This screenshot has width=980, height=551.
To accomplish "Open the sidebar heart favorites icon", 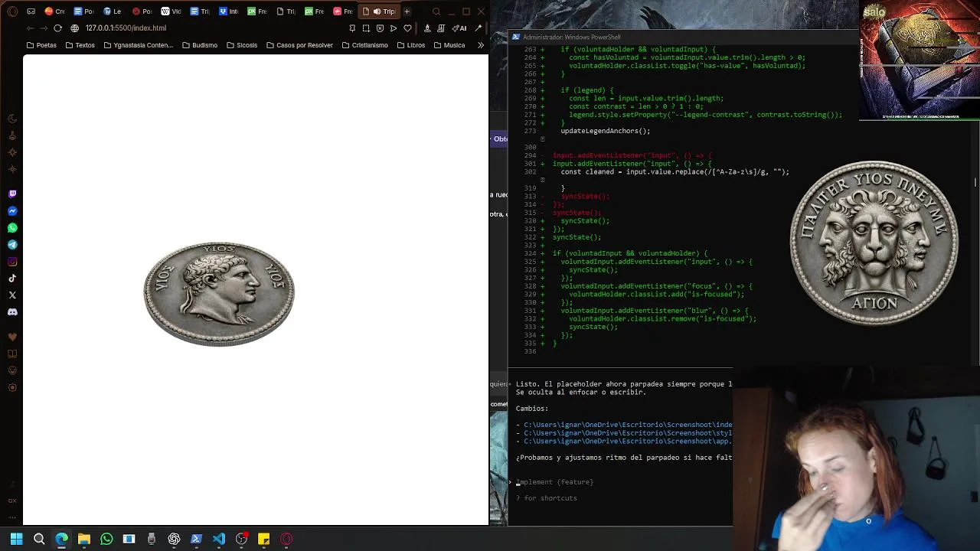I will point(12,337).
